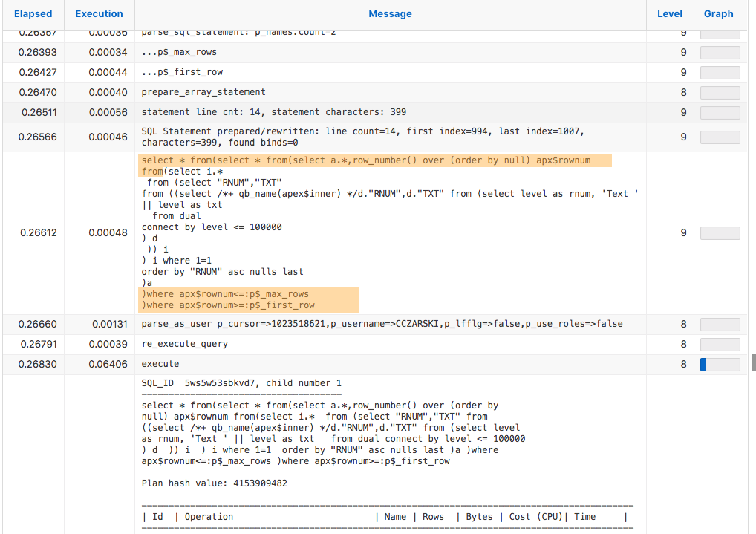The height and width of the screenshot is (534, 756).
Task: Click the SQL_ID 5ws5w53sbkvd7 line
Action: [241, 383]
